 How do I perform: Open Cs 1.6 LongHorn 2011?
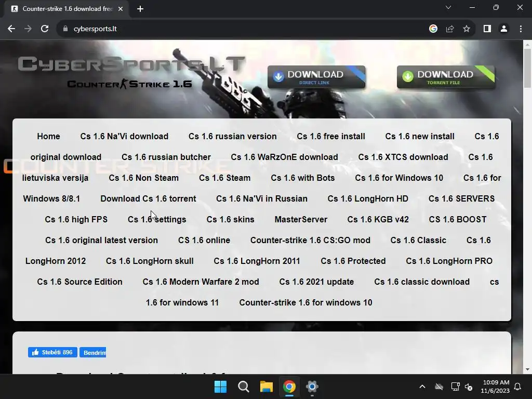(x=257, y=261)
